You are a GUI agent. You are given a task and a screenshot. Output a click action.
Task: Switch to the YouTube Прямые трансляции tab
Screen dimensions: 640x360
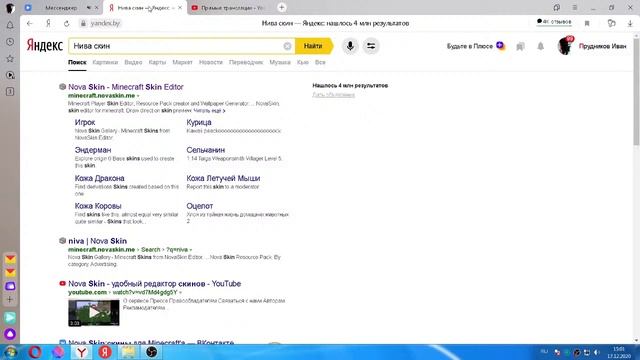229,8
